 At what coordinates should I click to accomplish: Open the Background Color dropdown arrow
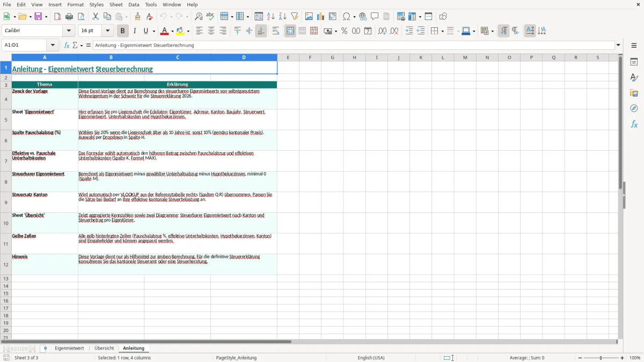(x=188, y=31)
